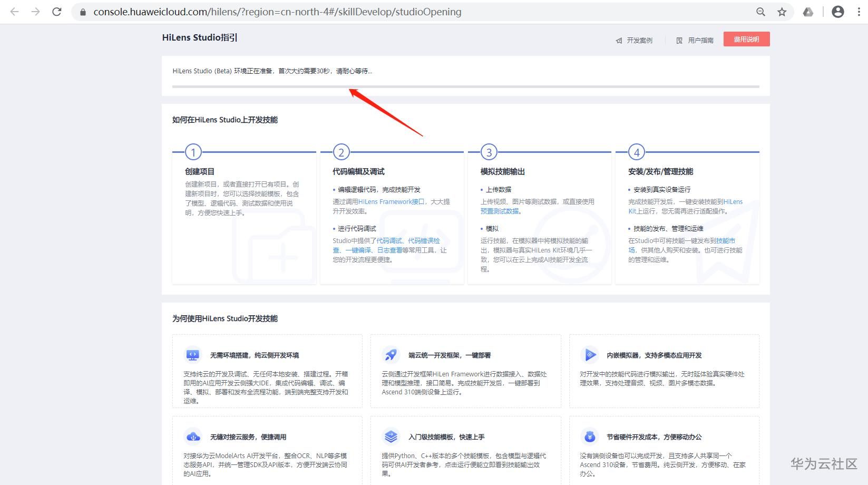Click the 无需环境搭建 monitor icon
868x485 pixels.
pos(192,355)
